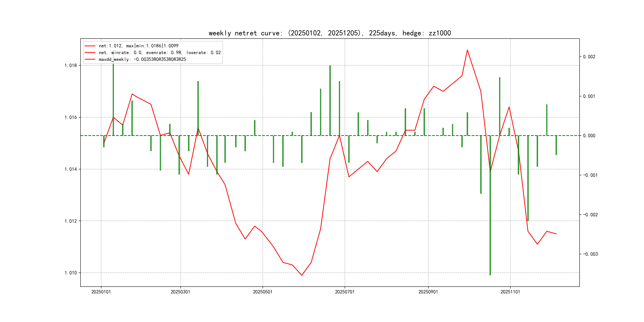The width and height of the screenshot is (644, 322).
Task: Click the red net curve's lowest trough
Action: pos(302,275)
